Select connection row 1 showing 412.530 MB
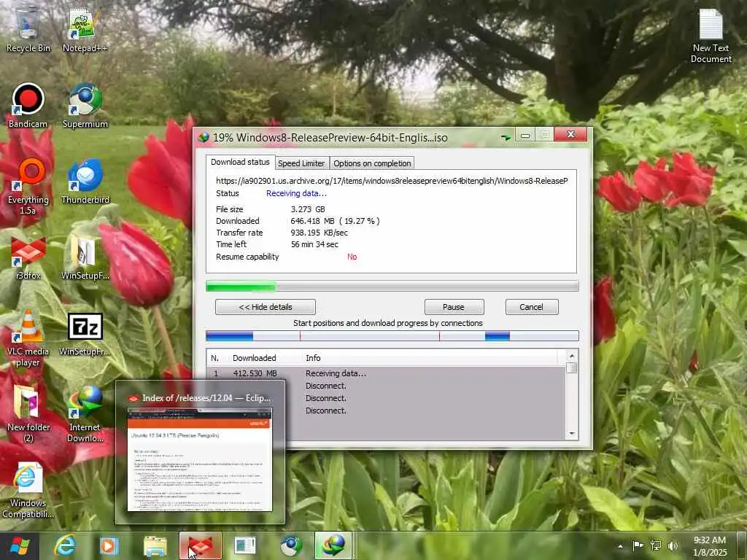Image resolution: width=747 pixels, height=560 pixels. coord(386,373)
